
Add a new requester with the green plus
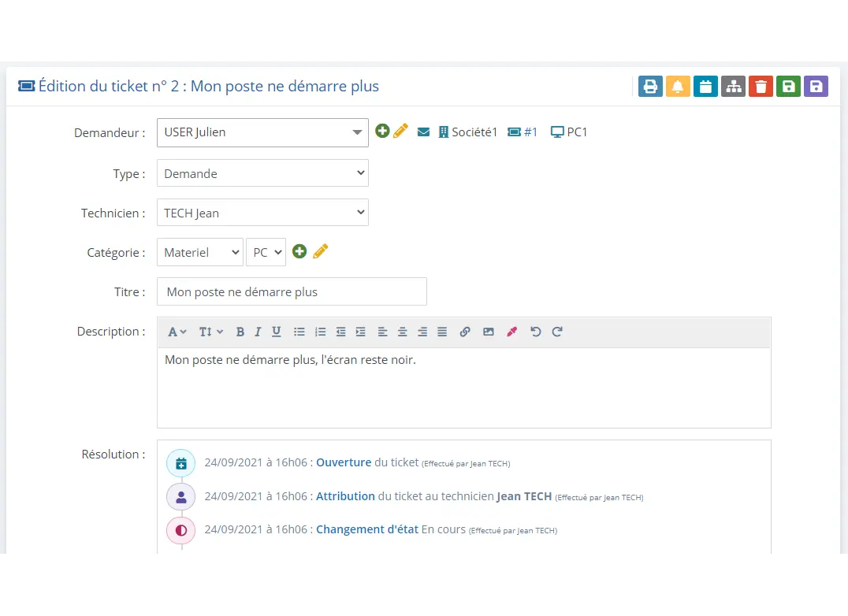[x=382, y=131]
